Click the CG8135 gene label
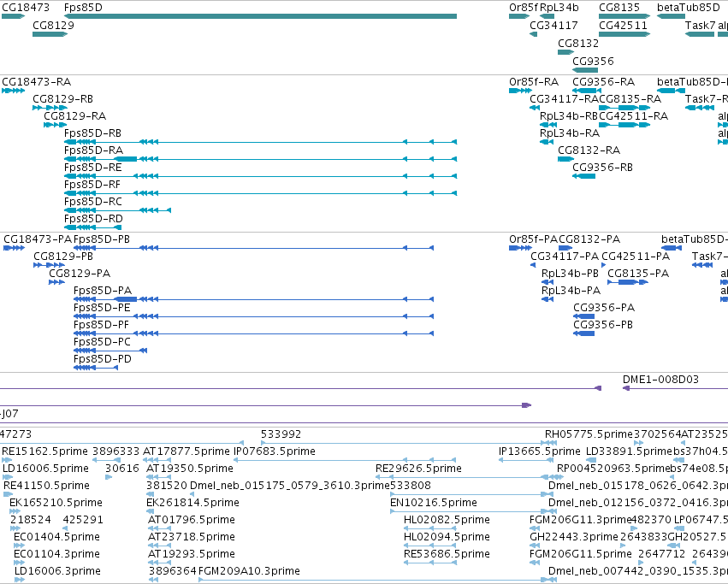Image resolution: width=728 pixels, height=584 pixels. coord(619,8)
